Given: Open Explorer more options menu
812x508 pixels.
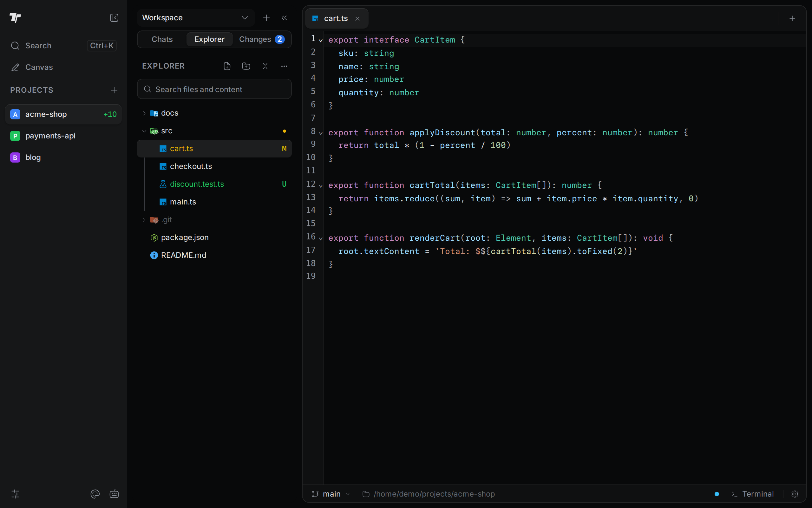Looking at the screenshot, I should [284, 66].
